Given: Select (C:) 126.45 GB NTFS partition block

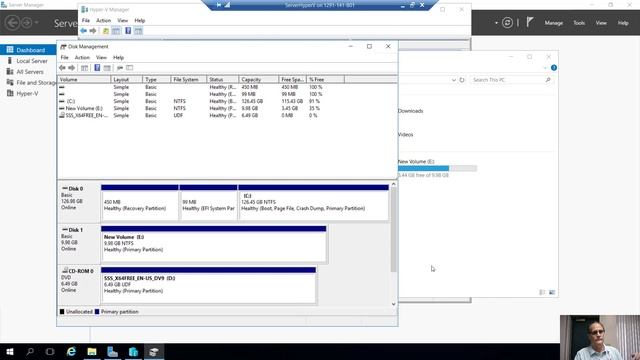Looking at the screenshot, I should pyautogui.click(x=313, y=203).
